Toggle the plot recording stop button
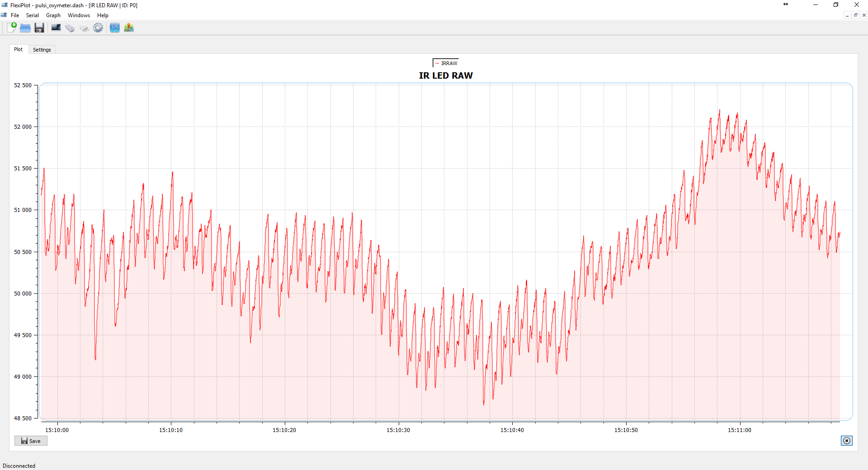The height and width of the screenshot is (470, 868). pyautogui.click(x=846, y=441)
